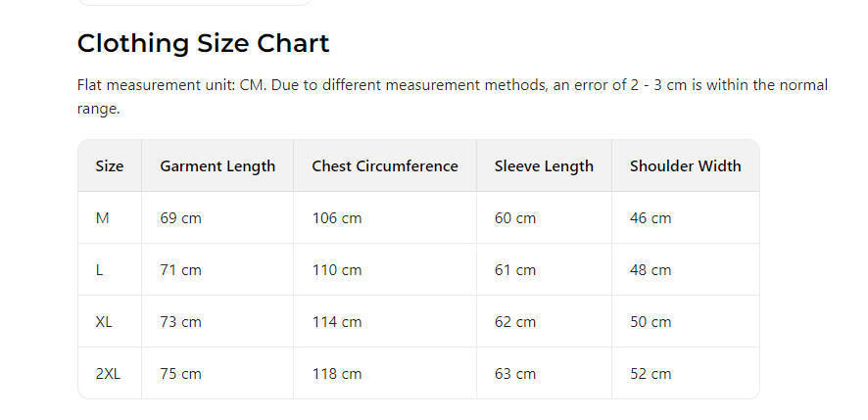The image size is (868, 420).
Task: Select the 62 cm sleeve length cell
Action: 515,322
